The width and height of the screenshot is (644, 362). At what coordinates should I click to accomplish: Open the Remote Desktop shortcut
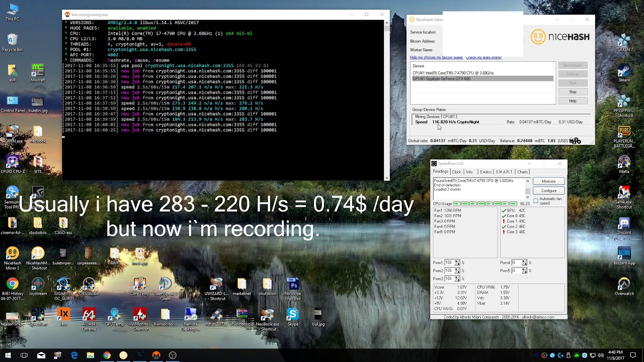coord(191,319)
